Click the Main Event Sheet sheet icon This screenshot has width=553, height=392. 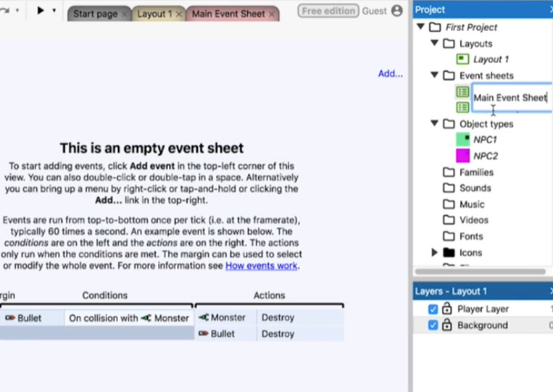[x=462, y=91]
